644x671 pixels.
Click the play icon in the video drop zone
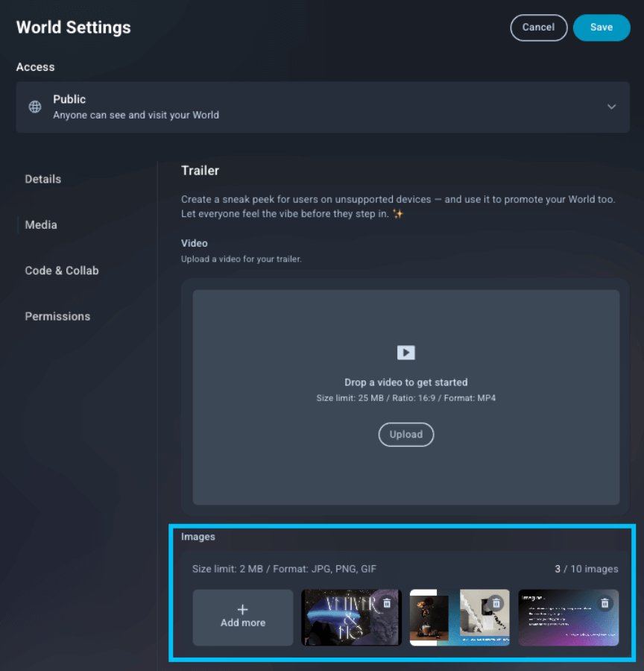click(405, 352)
